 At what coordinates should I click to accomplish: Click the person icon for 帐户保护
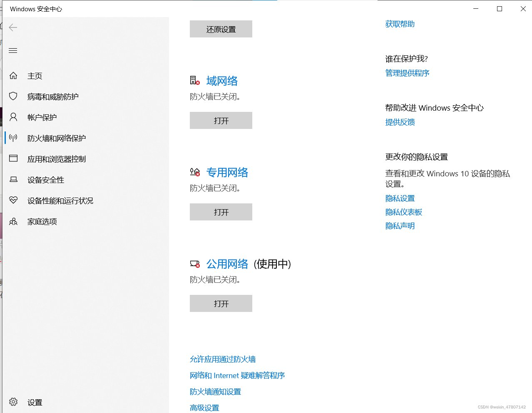pyautogui.click(x=13, y=117)
